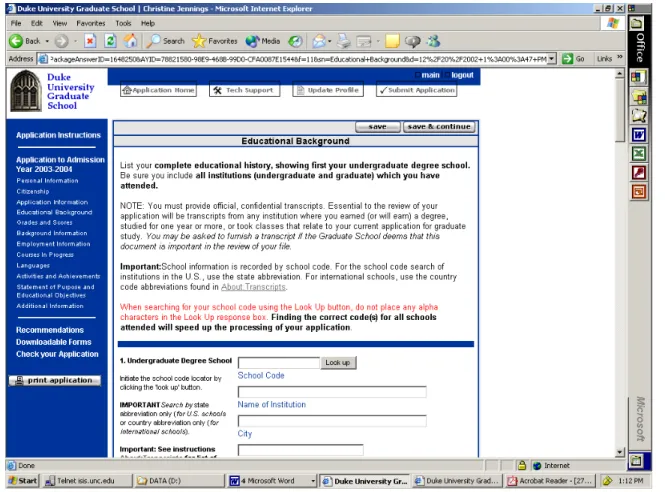This screenshot has height=492, width=665.
Task: Click the History icon in toolbar
Action: coord(295,41)
